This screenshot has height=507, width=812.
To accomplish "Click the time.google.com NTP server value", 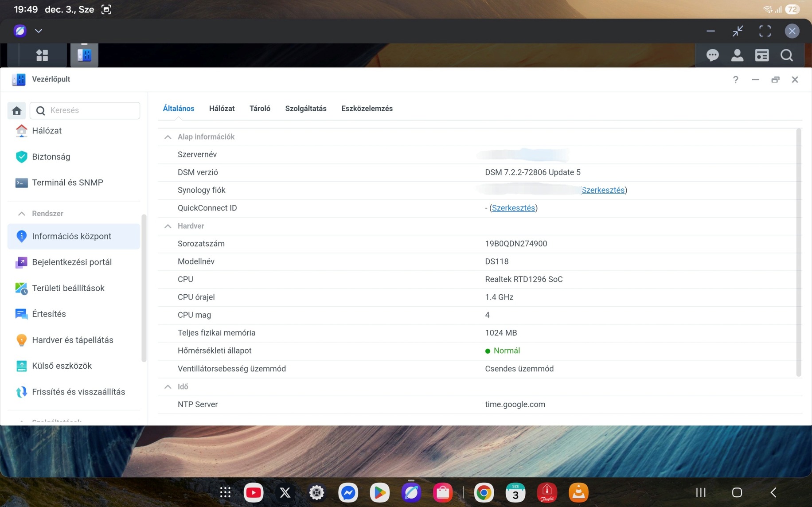I will click(515, 404).
